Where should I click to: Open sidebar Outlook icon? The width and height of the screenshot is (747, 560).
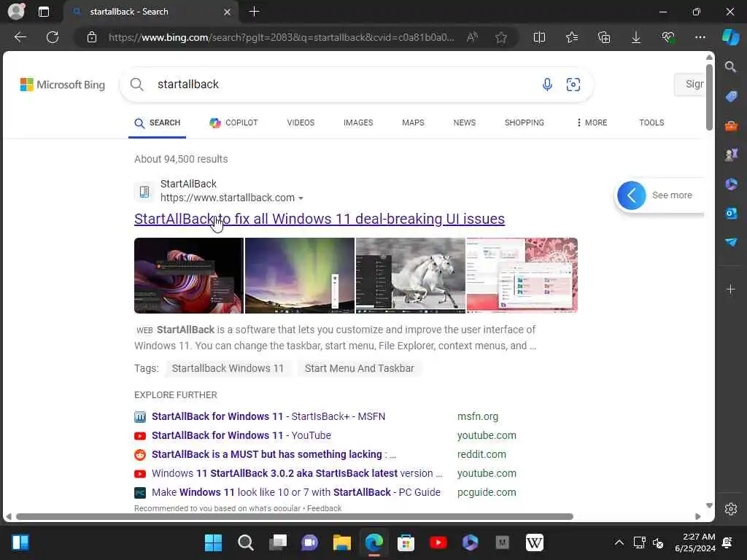731,213
